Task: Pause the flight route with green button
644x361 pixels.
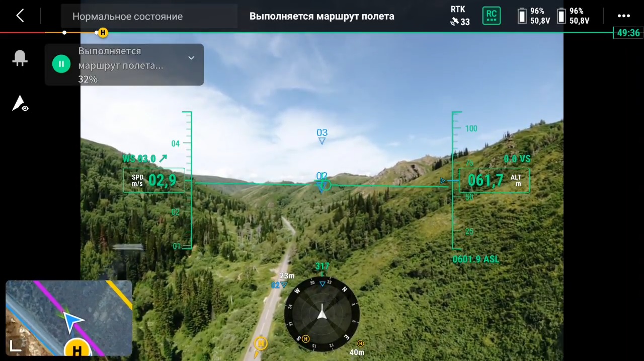Action: click(x=61, y=64)
